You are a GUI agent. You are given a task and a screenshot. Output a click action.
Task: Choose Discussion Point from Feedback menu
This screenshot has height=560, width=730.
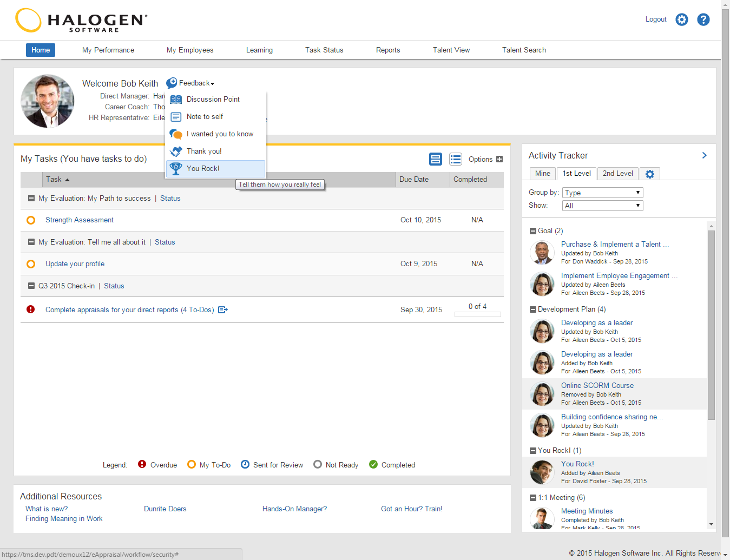pos(216,100)
